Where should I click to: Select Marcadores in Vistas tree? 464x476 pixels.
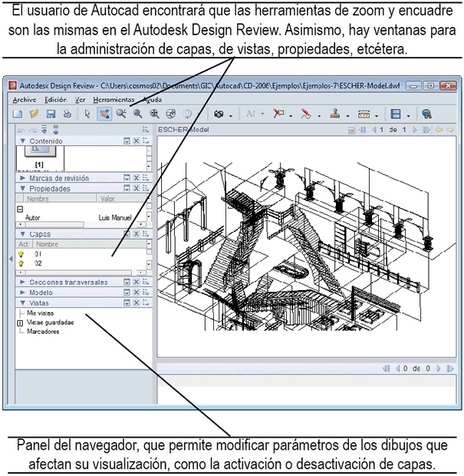tap(43, 332)
